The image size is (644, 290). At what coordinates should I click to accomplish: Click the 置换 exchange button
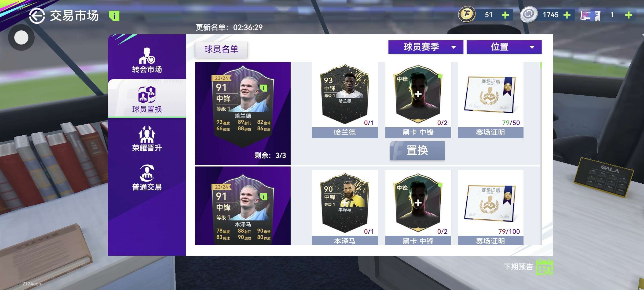tap(417, 151)
